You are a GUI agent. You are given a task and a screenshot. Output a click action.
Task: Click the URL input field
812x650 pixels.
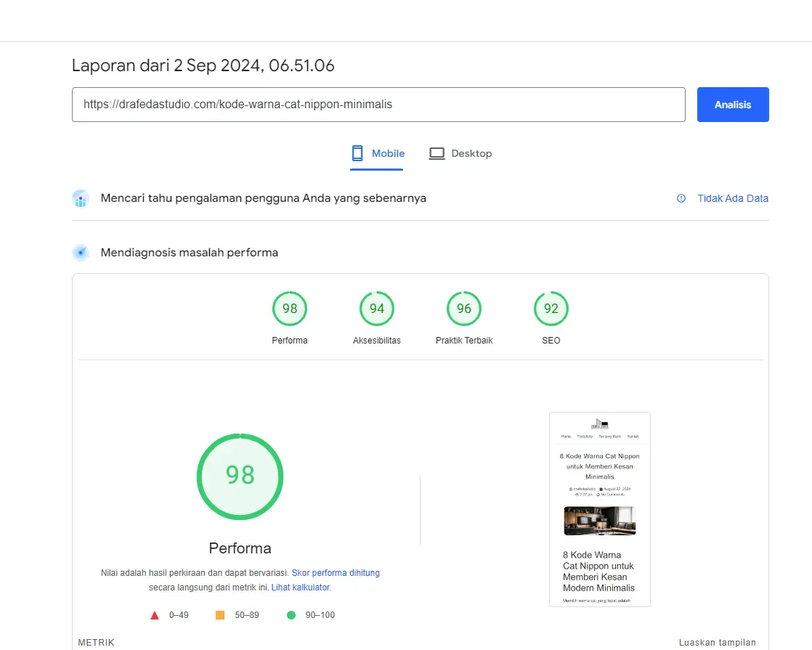click(x=378, y=105)
